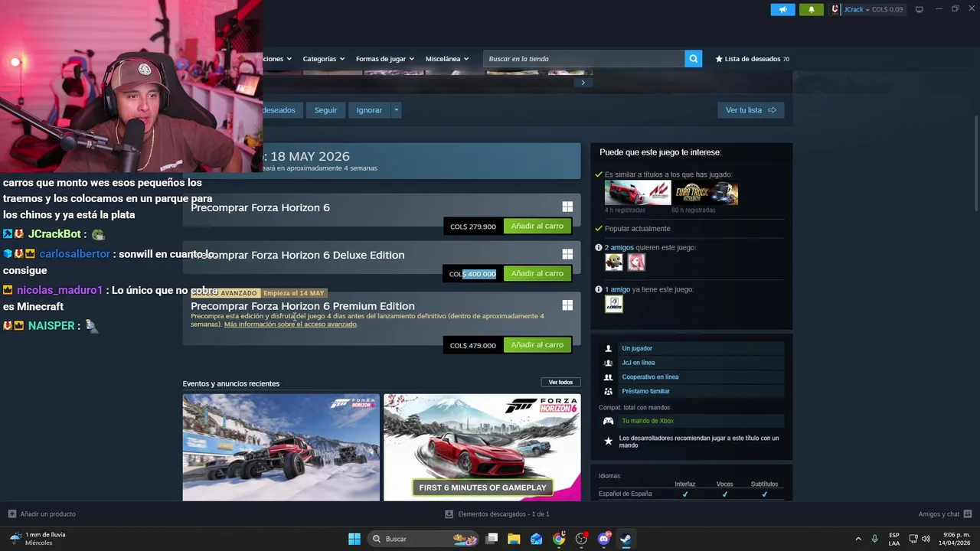The height and width of the screenshot is (551, 980).
Task: Click 'Ver tu lista' button
Action: click(x=751, y=110)
